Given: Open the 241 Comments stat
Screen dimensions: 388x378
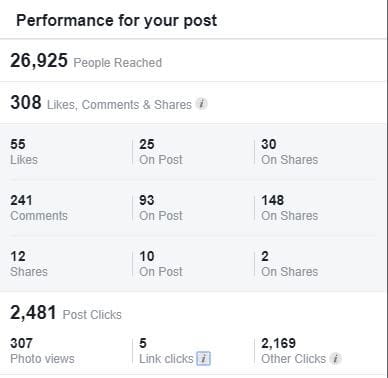Looking at the screenshot, I should 39,208.
